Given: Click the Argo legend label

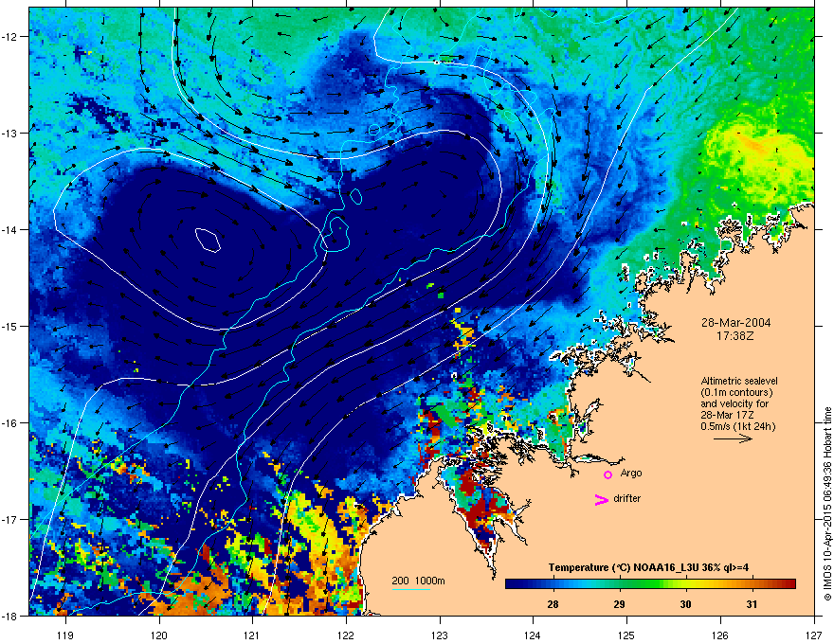Looking at the screenshot, I should [x=631, y=473].
